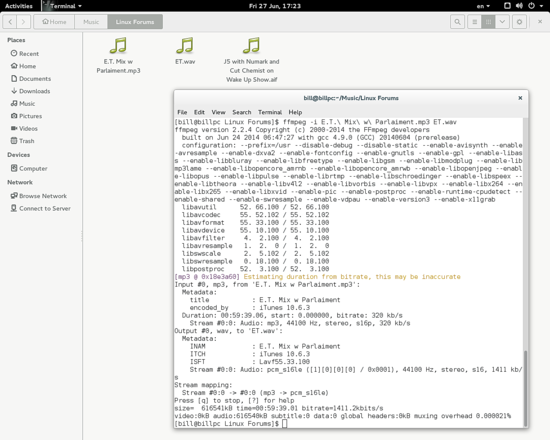Open the terminal's Search menu

[x=242, y=112]
